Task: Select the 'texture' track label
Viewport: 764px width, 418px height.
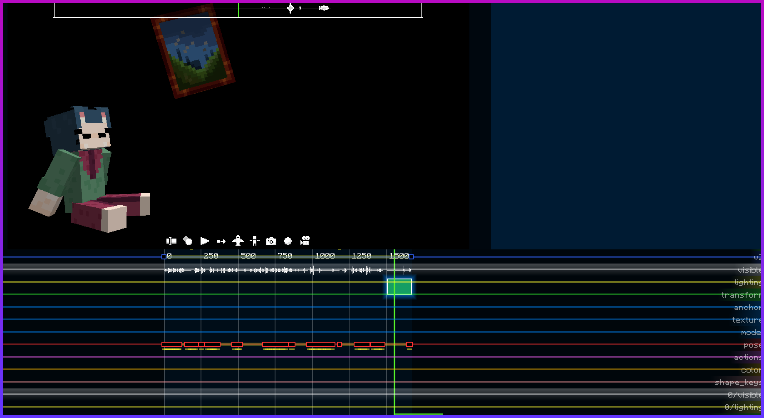Action: 746,320
